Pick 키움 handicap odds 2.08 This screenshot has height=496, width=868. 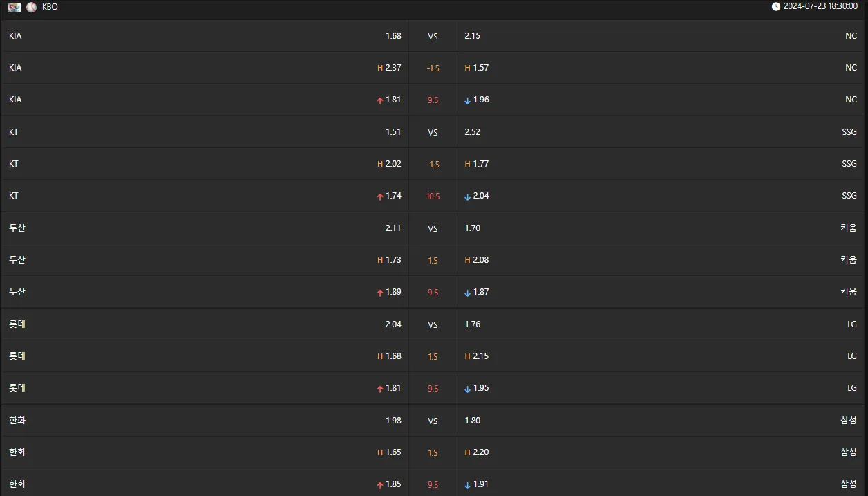[481, 260]
